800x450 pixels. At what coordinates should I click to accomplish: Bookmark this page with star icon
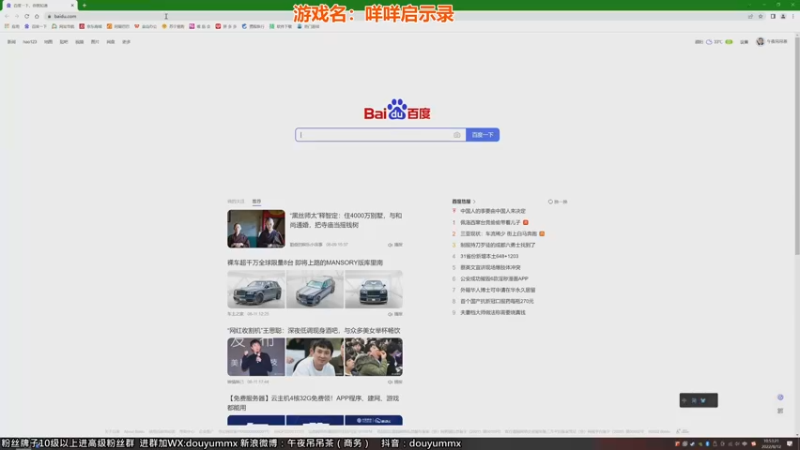click(x=761, y=16)
